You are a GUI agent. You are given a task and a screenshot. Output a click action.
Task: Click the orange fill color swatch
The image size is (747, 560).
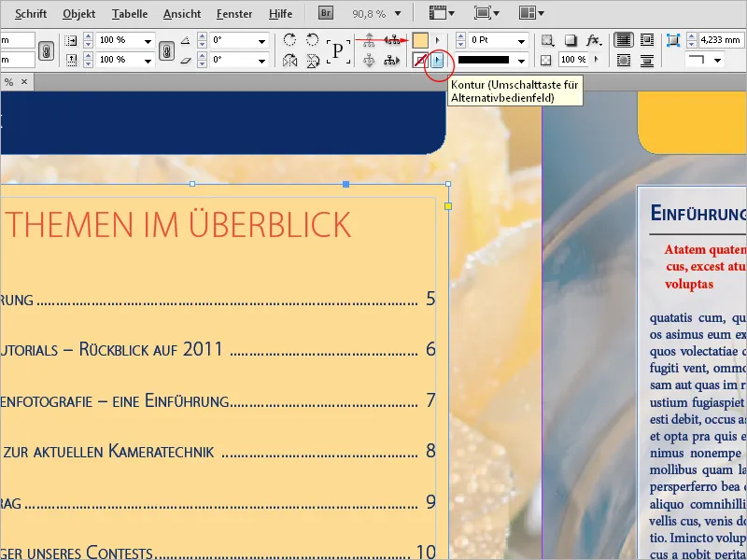(x=420, y=40)
